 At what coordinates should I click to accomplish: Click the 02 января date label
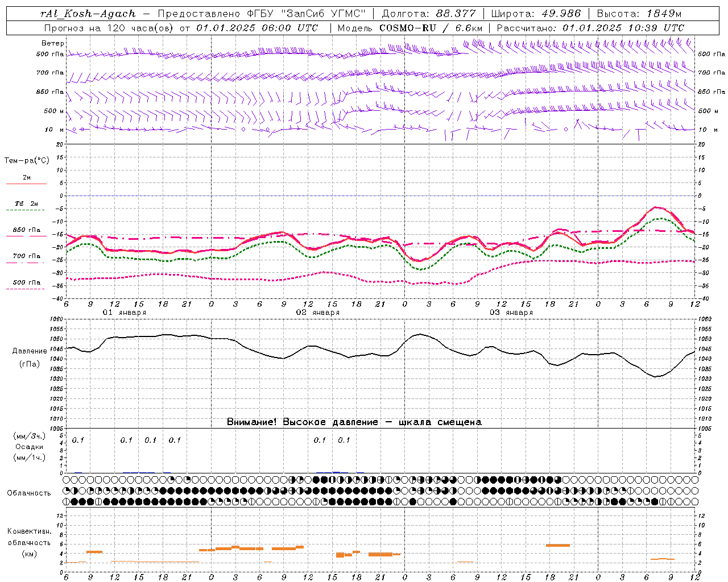point(317,313)
